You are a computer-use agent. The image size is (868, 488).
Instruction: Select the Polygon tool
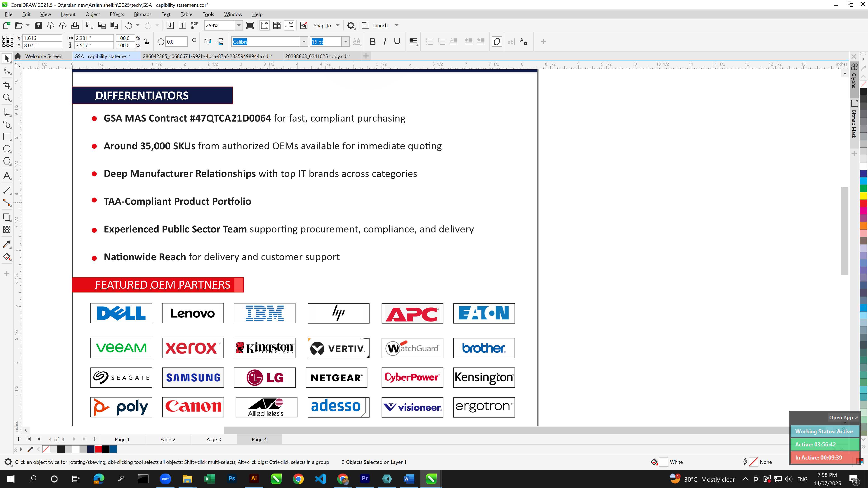click(x=7, y=161)
